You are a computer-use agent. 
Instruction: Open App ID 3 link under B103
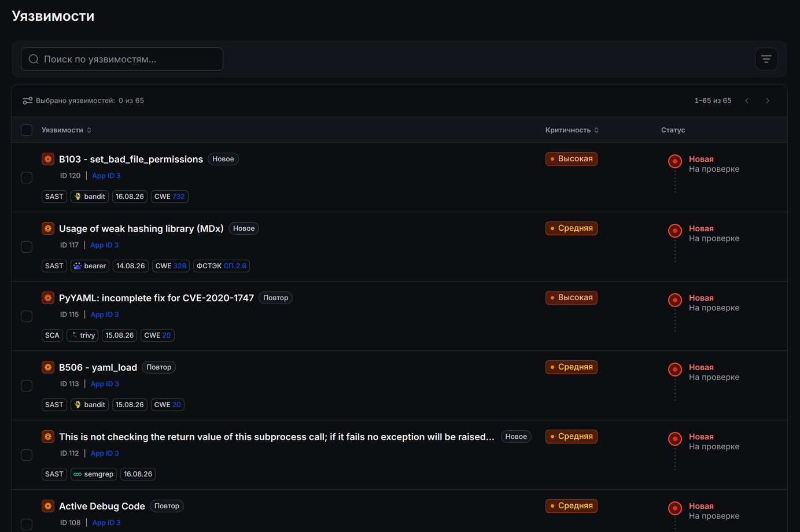pos(106,176)
